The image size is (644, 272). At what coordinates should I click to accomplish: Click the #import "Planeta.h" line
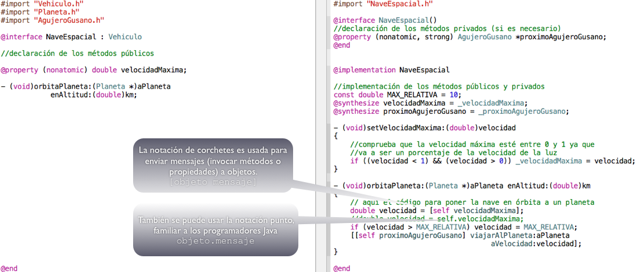tap(40, 12)
